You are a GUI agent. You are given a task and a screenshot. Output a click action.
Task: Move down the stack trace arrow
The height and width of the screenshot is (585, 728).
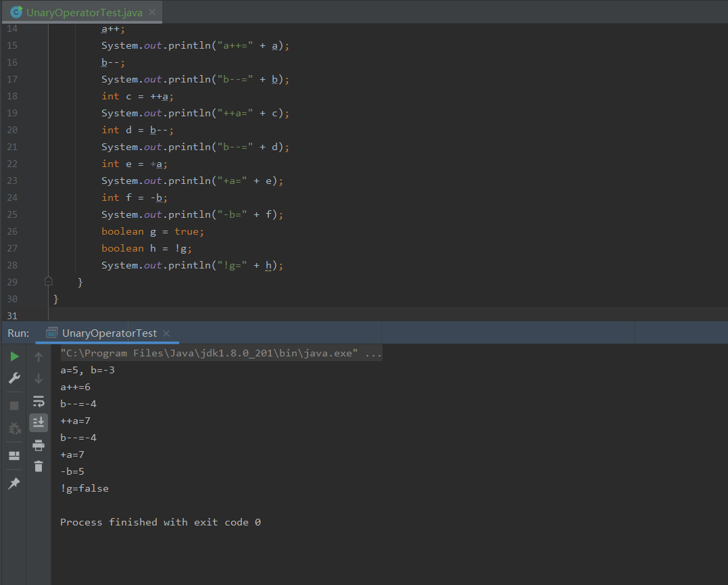pos(39,379)
